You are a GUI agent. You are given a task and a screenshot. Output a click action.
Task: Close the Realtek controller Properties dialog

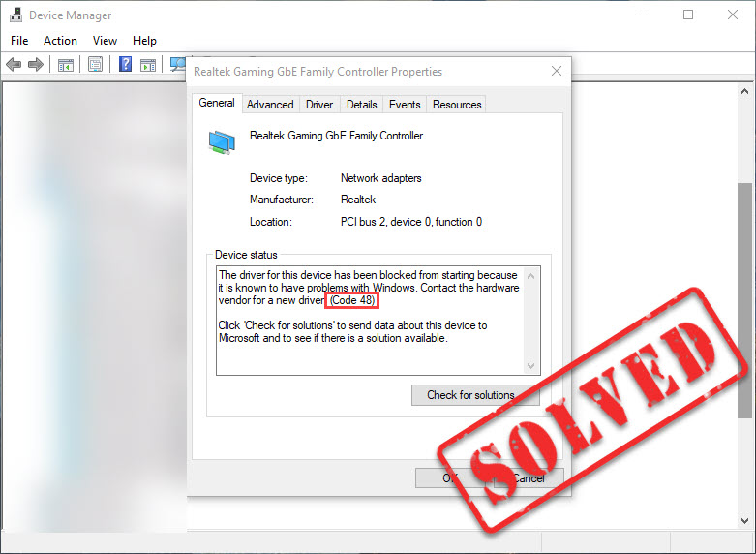click(557, 72)
